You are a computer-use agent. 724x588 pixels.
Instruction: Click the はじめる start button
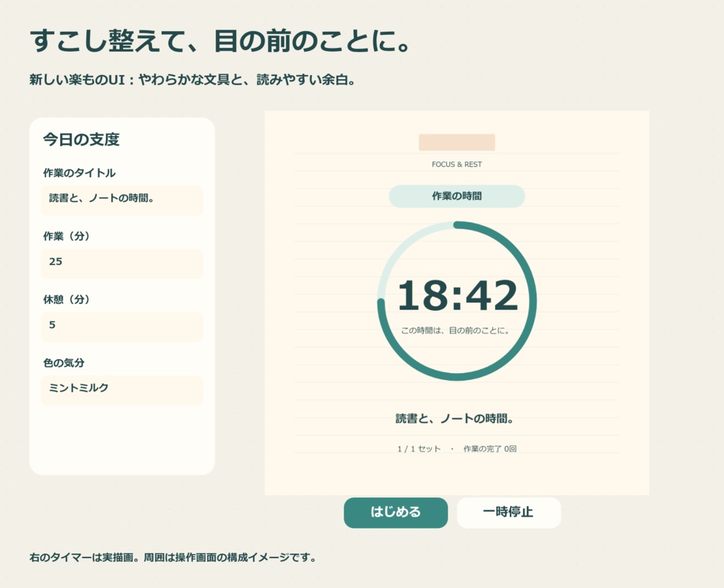point(396,512)
